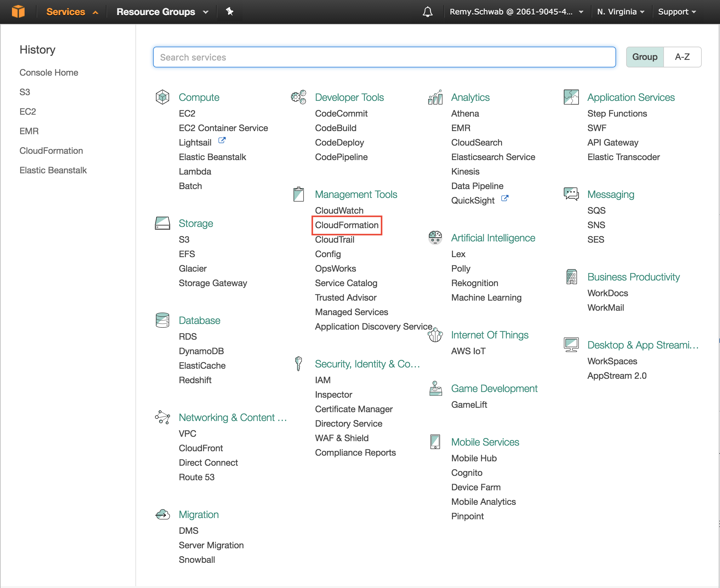
Task: Open the Rekognition service
Action: click(475, 283)
